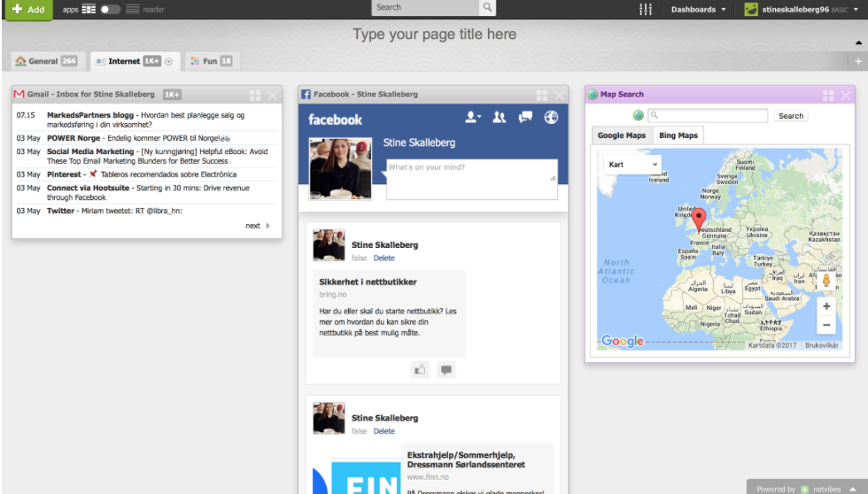Screen dimensions: 868x494
Task: Click the Map Search globe header icon
Action: pos(593,94)
